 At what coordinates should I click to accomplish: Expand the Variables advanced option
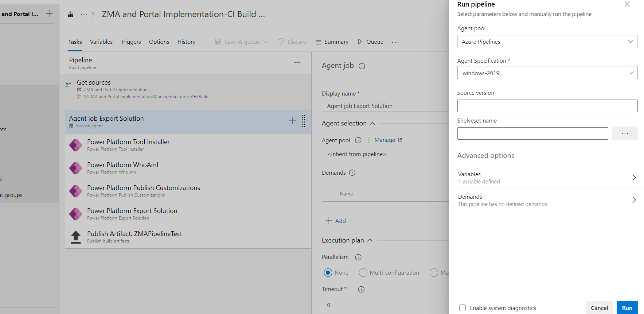[x=547, y=178]
